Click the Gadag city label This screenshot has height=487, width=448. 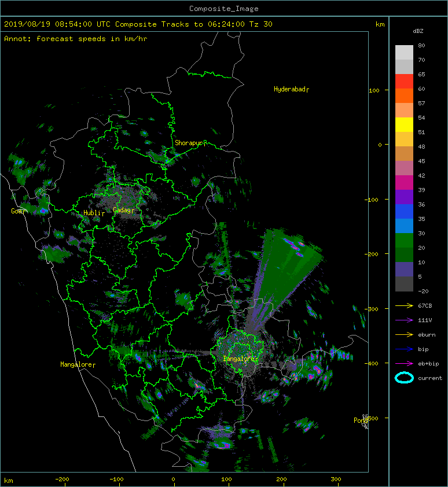[122, 211]
